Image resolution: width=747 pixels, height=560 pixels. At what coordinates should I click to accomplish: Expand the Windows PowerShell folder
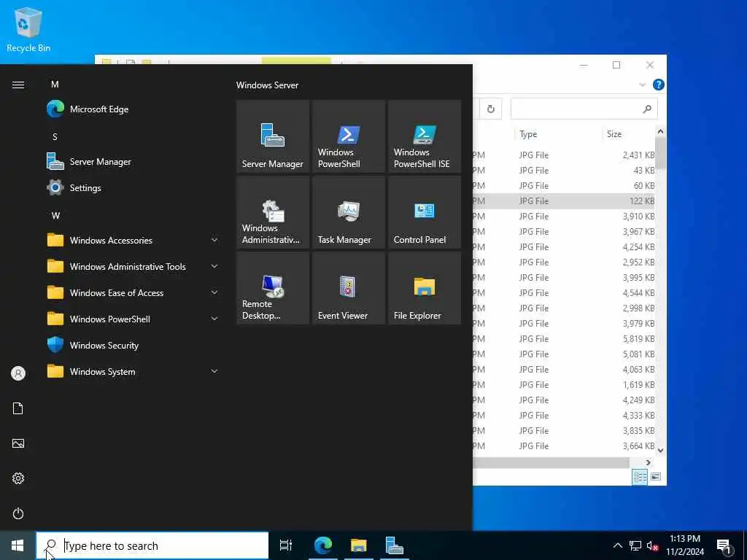coord(133,319)
